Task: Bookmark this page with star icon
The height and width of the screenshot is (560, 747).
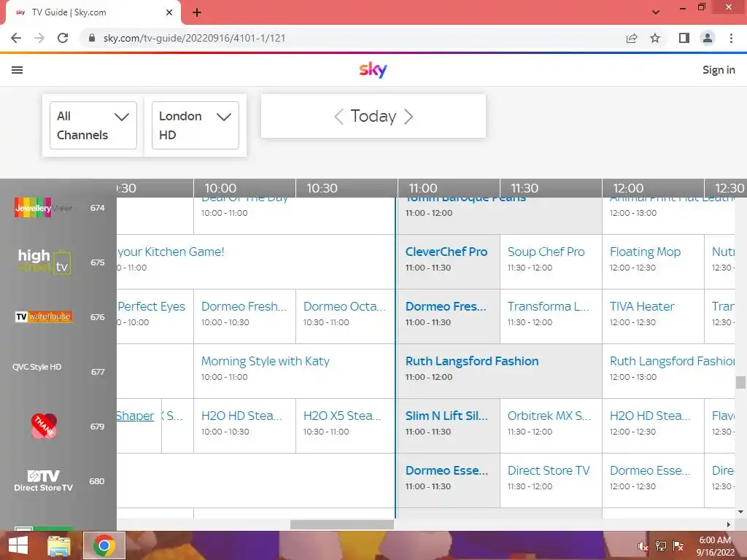Action: 655,38
